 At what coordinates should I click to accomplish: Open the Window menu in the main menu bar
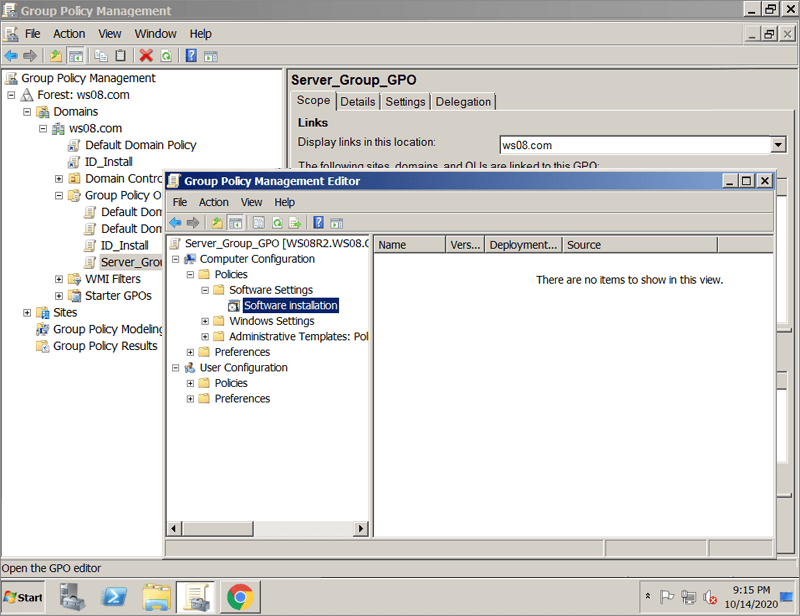[x=155, y=34]
